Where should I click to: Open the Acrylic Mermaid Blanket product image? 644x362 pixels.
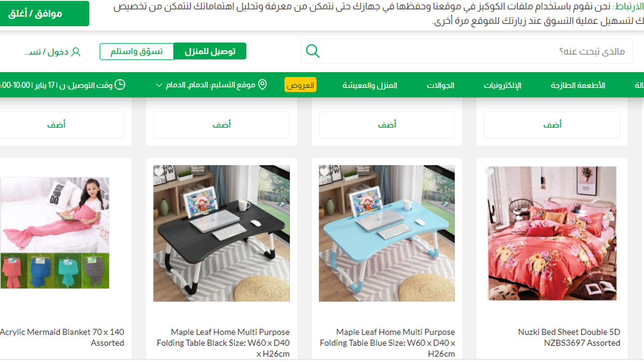click(x=54, y=233)
